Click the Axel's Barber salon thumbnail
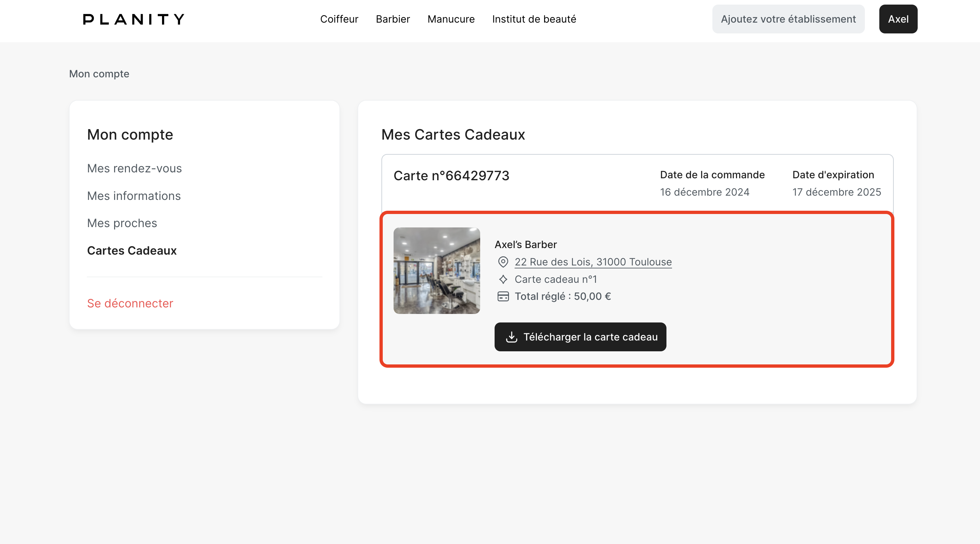The image size is (980, 544). pos(436,271)
